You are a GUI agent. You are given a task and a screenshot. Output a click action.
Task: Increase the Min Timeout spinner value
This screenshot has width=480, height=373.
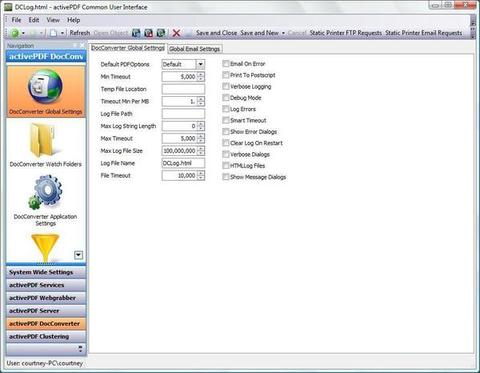pos(200,74)
